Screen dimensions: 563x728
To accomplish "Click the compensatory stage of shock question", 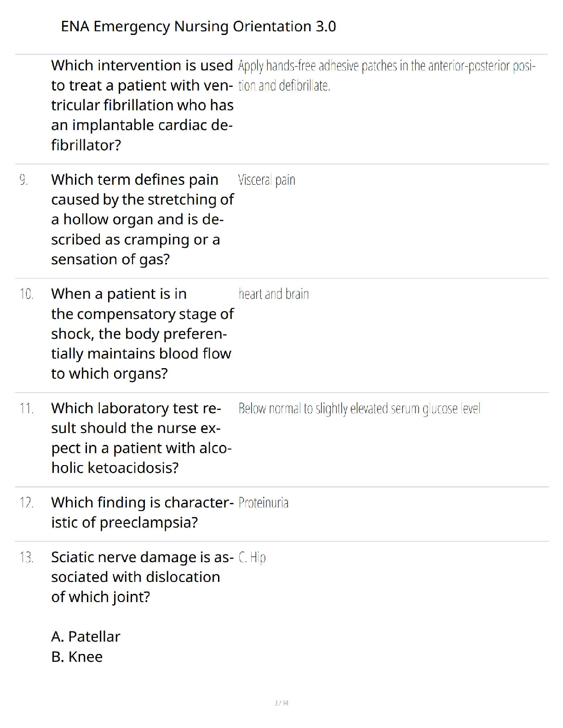I will pos(142,334).
